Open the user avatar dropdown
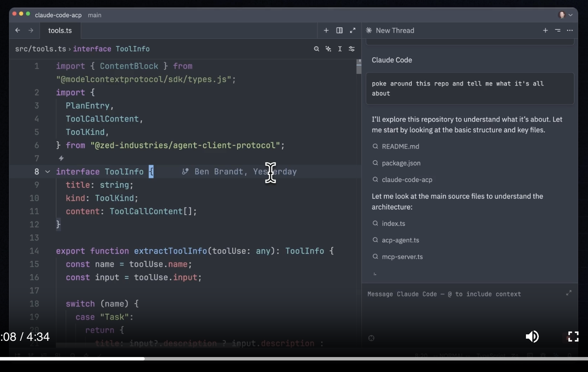This screenshot has height=372, width=588. (565, 15)
